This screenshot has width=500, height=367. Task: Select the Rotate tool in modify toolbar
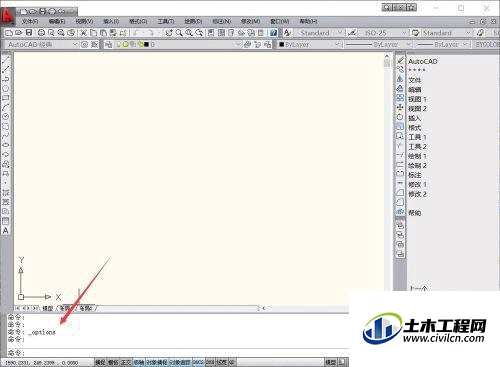click(x=400, y=117)
